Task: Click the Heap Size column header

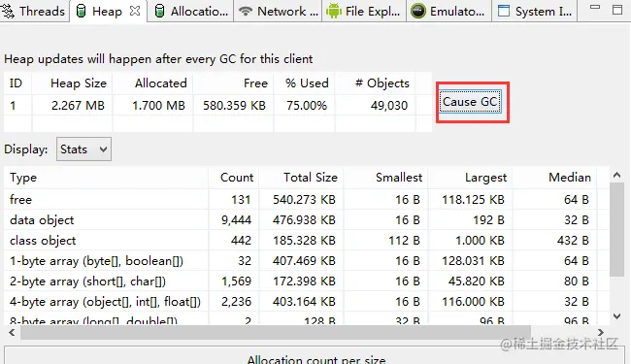Action: 73,83
